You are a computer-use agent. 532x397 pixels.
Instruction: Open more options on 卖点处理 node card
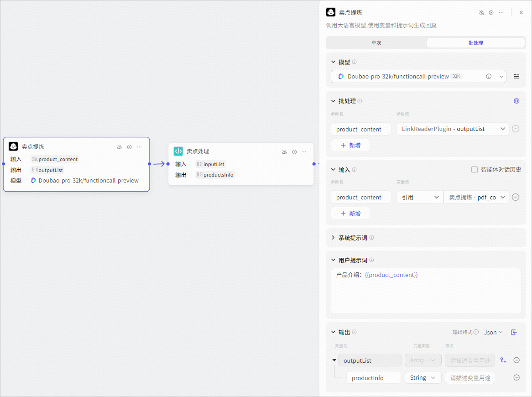304,151
